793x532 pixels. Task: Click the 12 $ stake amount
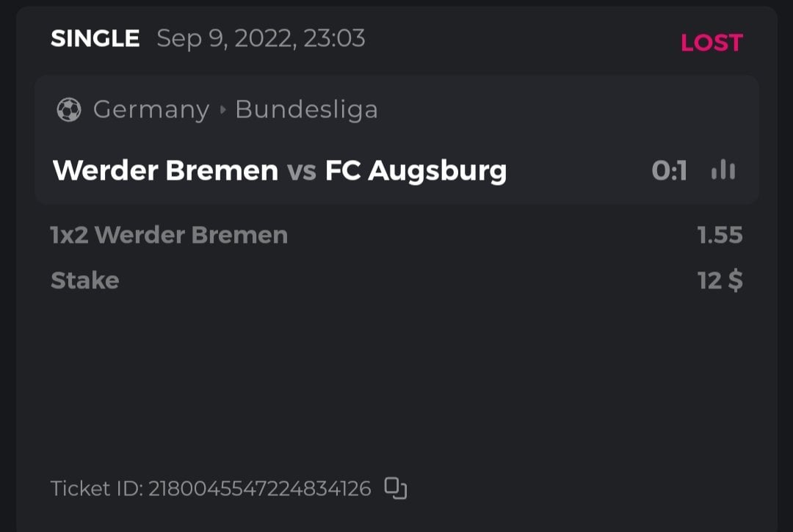coord(720,280)
